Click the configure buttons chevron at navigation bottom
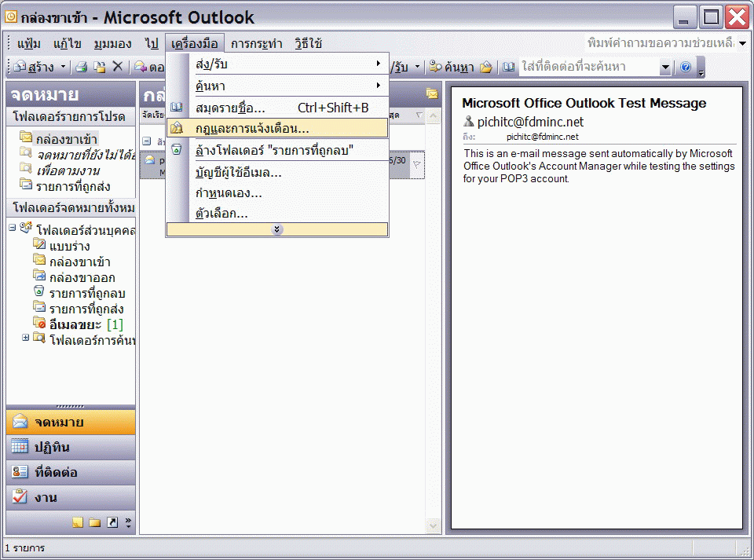 128,522
